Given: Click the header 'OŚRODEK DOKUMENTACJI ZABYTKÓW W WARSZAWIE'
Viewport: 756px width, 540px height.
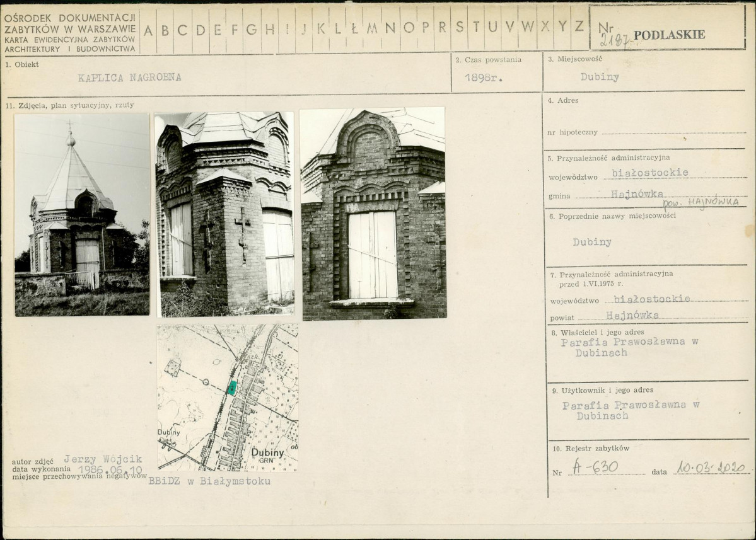Looking at the screenshot, I should [70, 23].
